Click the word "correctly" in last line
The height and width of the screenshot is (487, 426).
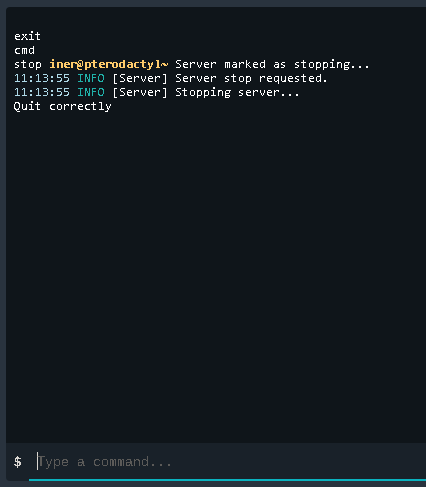click(80, 107)
